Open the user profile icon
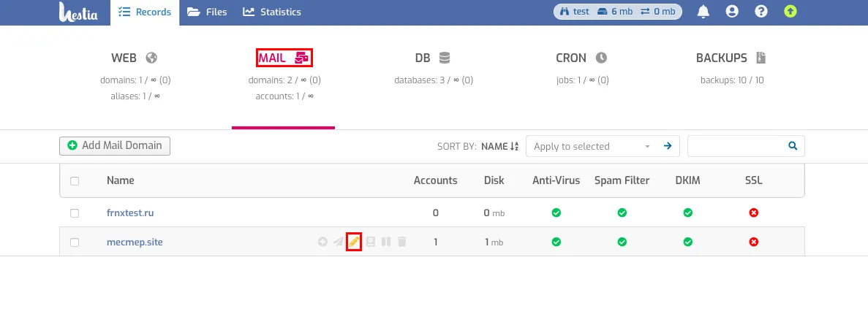Image resolution: width=868 pixels, height=317 pixels. point(732,12)
